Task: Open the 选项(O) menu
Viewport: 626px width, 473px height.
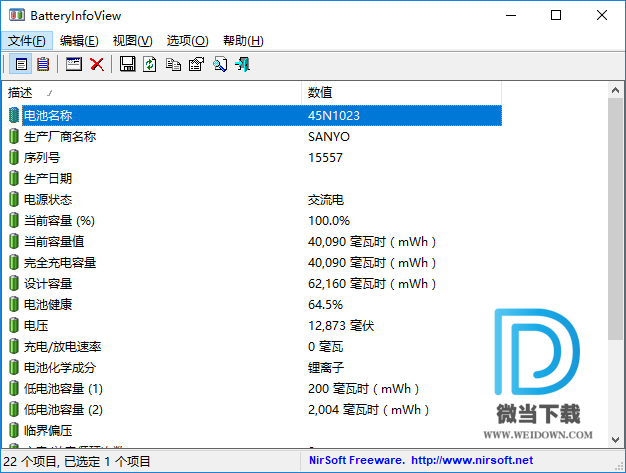Action: (x=188, y=41)
